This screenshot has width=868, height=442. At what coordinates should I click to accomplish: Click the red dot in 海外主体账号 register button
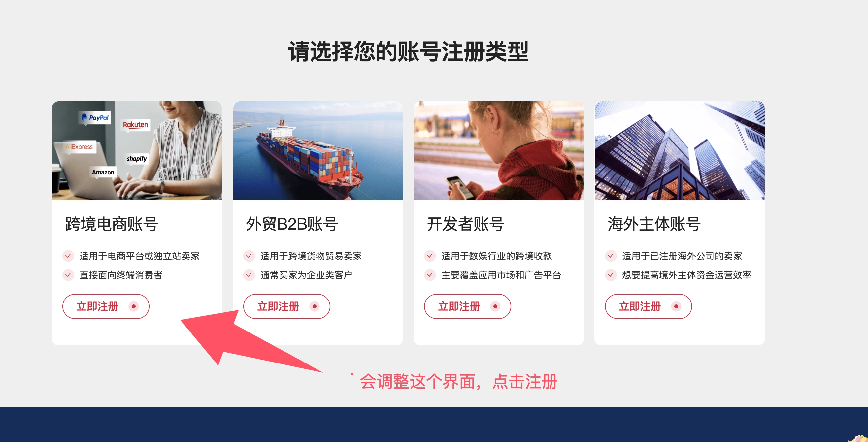676,306
